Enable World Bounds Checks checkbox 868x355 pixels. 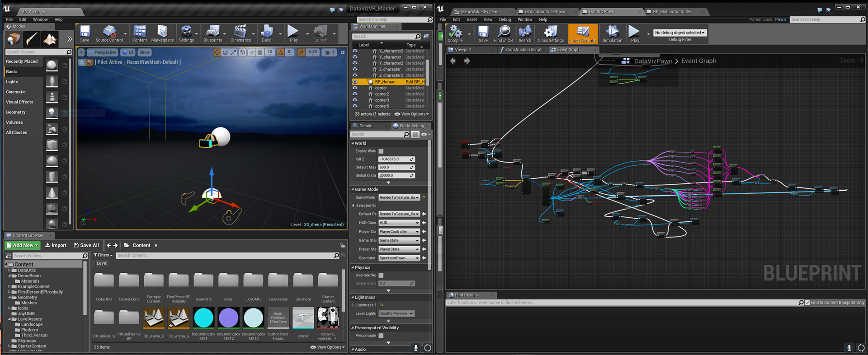381,151
